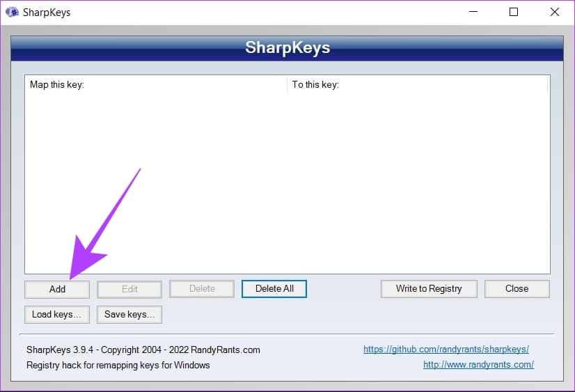Viewport: 575px width, 392px height.
Task: Click 'Registry hack for remapping keys' text
Action: pos(118,366)
